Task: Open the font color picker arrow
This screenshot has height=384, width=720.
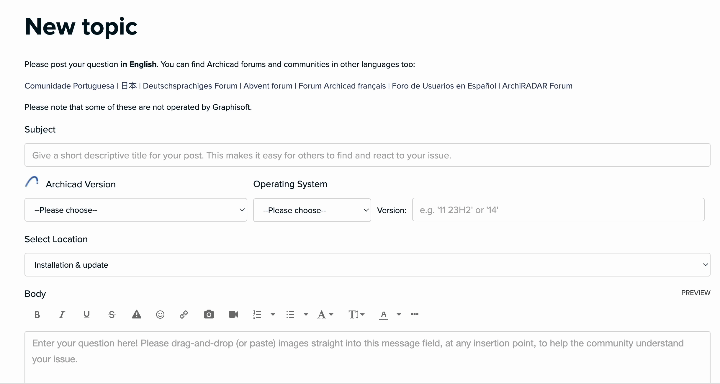Action: [x=399, y=315]
